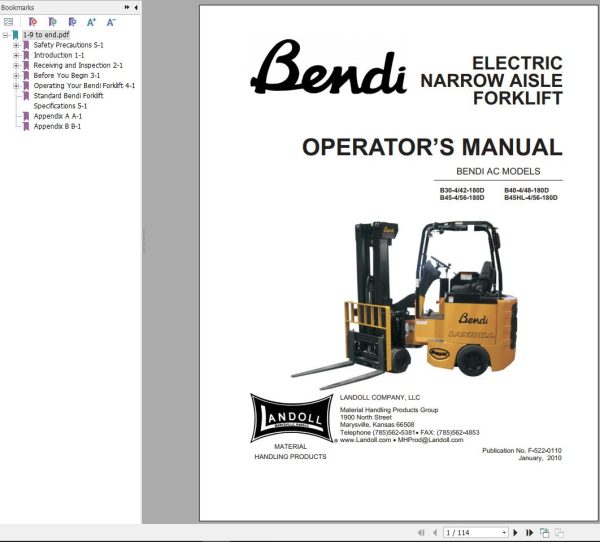600x542 pixels.
Task: Go to first page button
Action: click(x=421, y=532)
